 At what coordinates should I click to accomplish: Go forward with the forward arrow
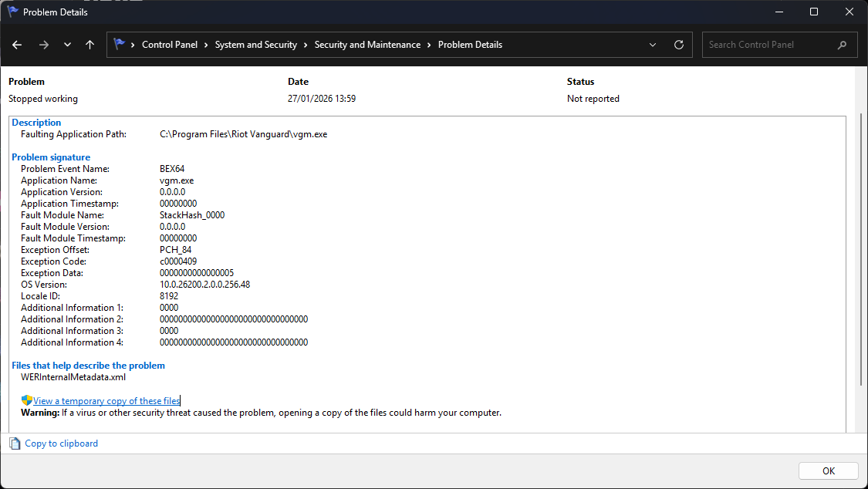(x=44, y=45)
